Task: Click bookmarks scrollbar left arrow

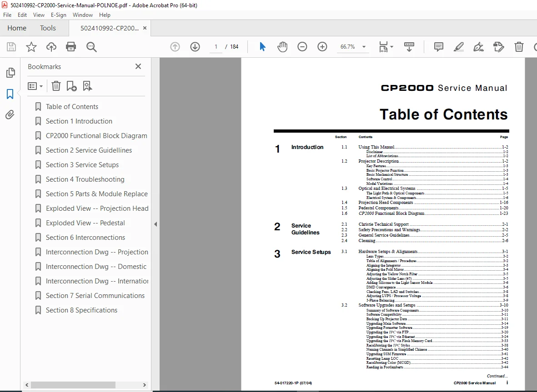Action: pos(27,385)
